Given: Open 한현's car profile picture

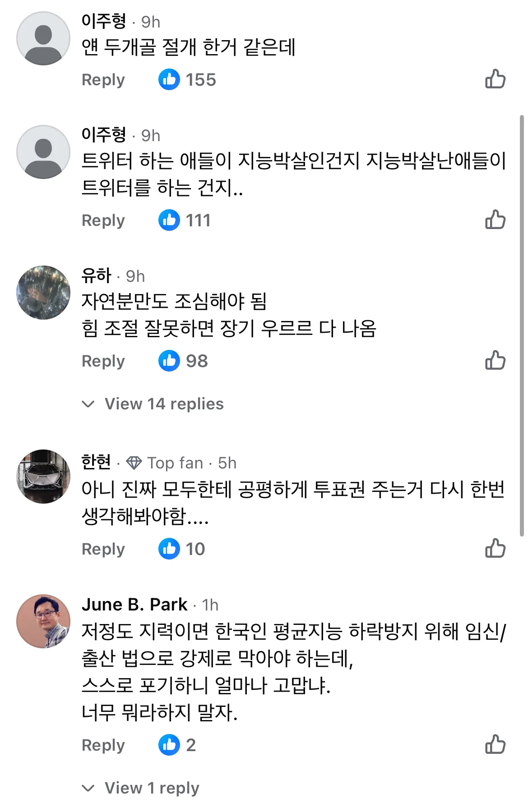Looking at the screenshot, I should [x=43, y=477].
